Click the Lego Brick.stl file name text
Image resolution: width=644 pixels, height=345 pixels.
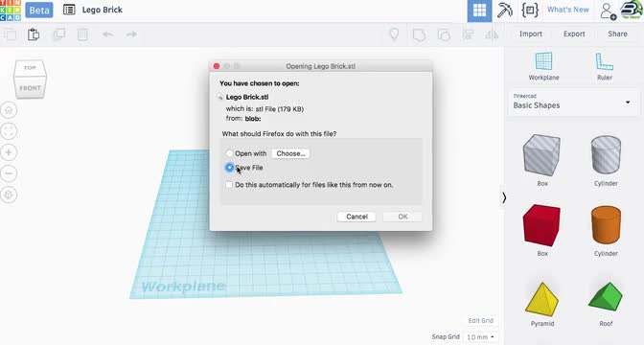247,98
